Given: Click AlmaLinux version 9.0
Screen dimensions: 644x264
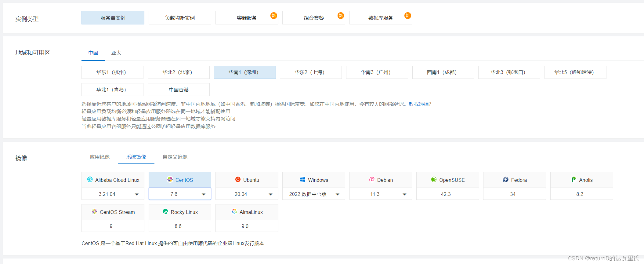Looking at the screenshot, I should 247,226.
